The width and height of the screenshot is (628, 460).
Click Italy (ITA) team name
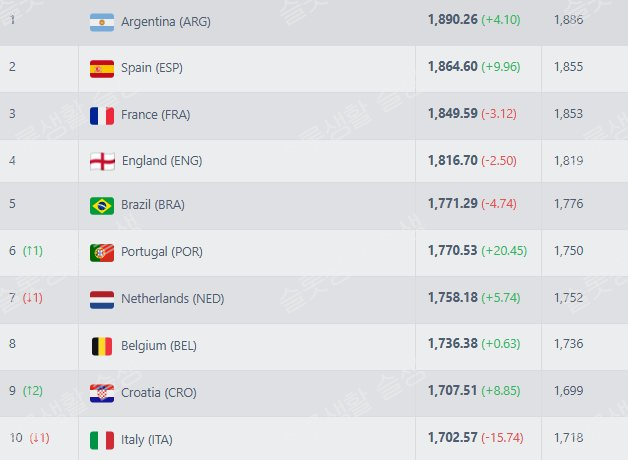pyautogui.click(x=147, y=440)
